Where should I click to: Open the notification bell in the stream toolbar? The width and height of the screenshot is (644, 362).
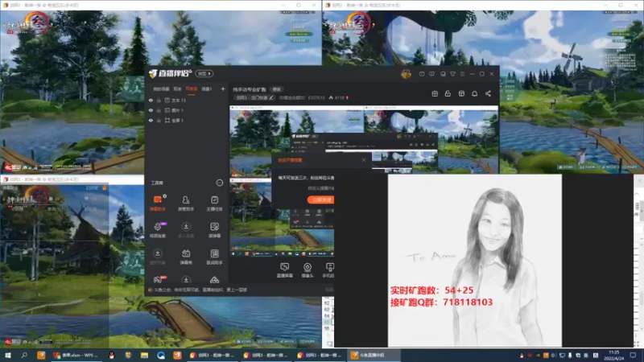coord(474,93)
